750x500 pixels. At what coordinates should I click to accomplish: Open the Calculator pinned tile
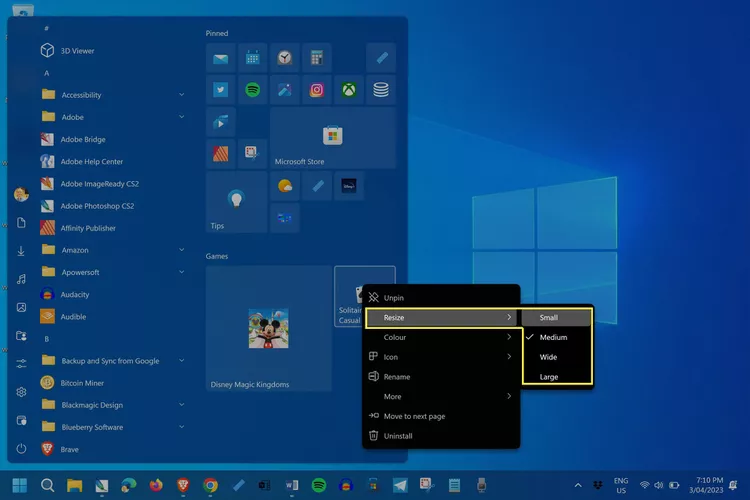click(317, 58)
